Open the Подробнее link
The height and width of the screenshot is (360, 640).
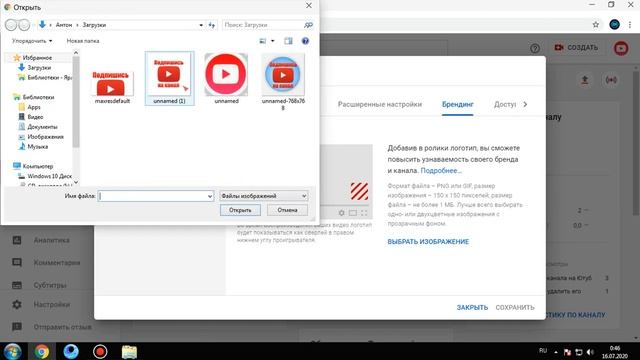pos(441,171)
